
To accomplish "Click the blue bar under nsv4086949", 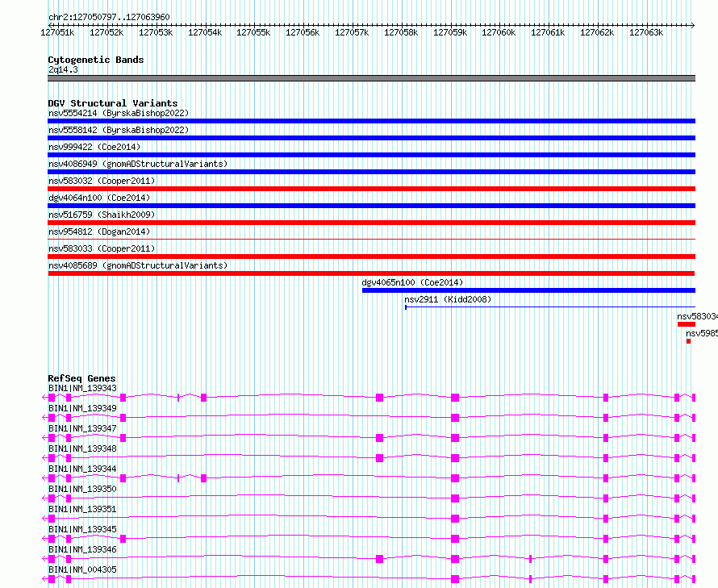I will tap(371, 172).
